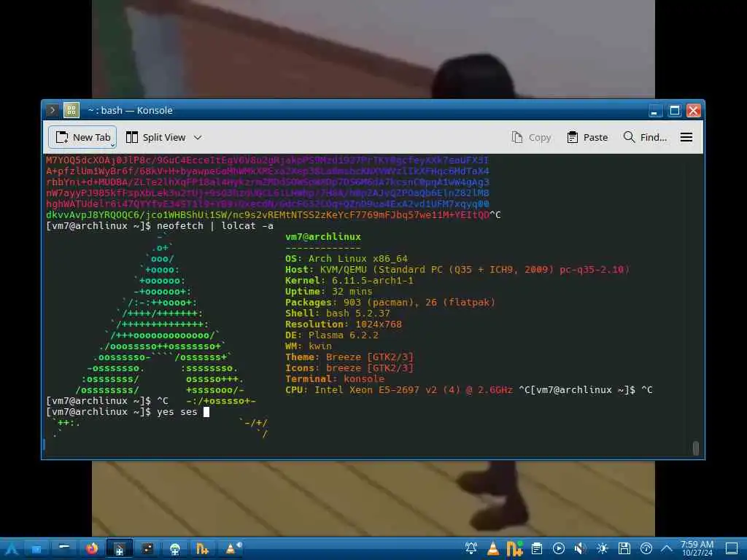Minimize the Konsole window
747x560 pixels.
pos(655,111)
